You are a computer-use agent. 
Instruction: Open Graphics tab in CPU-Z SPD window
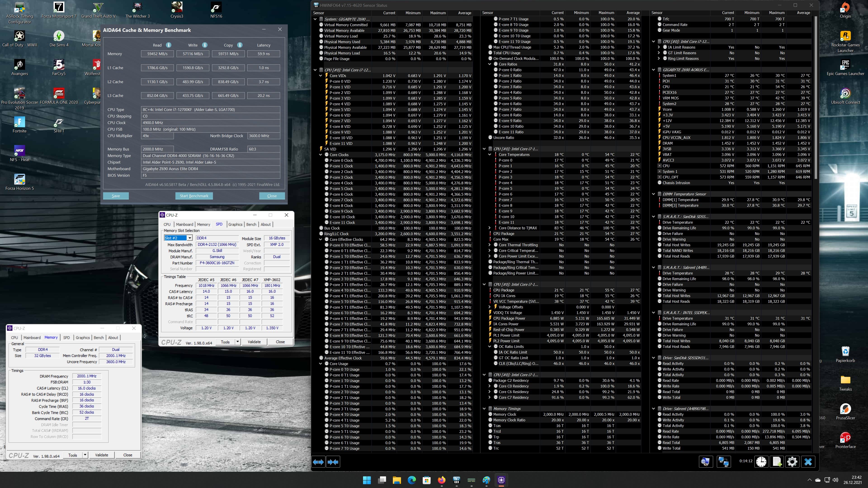click(x=235, y=224)
